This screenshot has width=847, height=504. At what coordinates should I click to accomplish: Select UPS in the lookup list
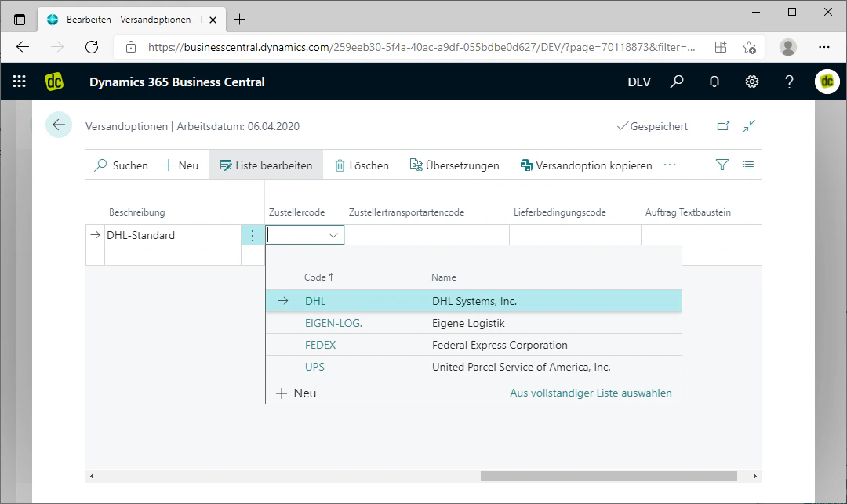click(314, 367)
